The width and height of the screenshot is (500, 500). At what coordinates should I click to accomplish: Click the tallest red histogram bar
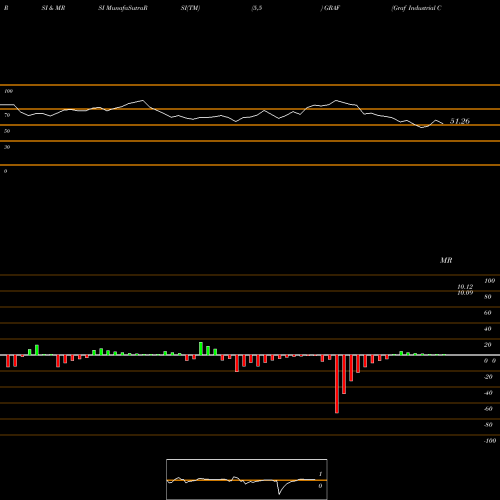point(337,384)
